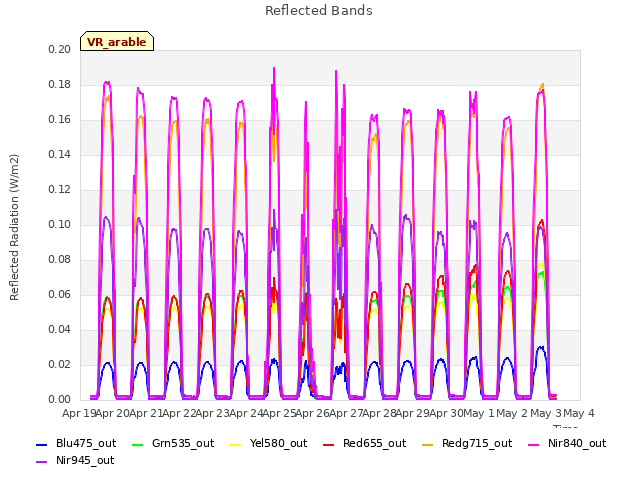This screenshot has width=640, height=480.
Task: Click the Apr 22 x-axis date label
Action: coord(180,413)
